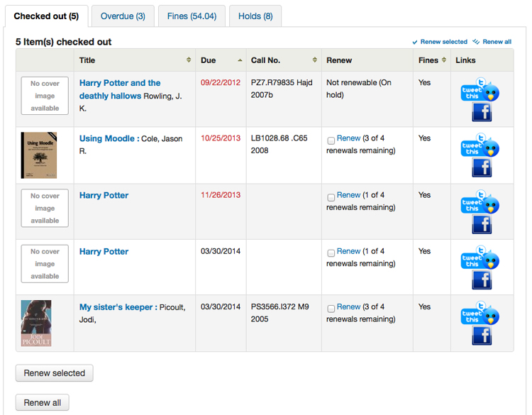Viewport: 532px width, 415px height.
Task: Sort table by Title column arrows
Action: pyautogui.click(x=189, y=60)
